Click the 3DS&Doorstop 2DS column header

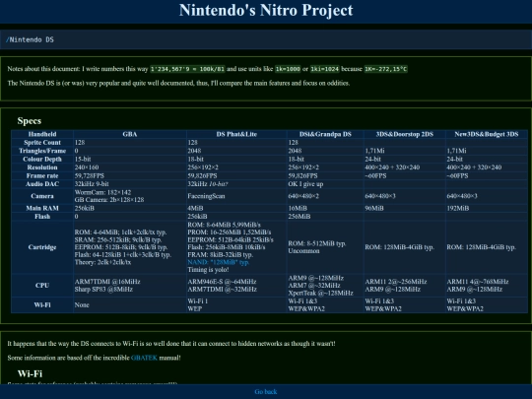click(x=405, y=134)
